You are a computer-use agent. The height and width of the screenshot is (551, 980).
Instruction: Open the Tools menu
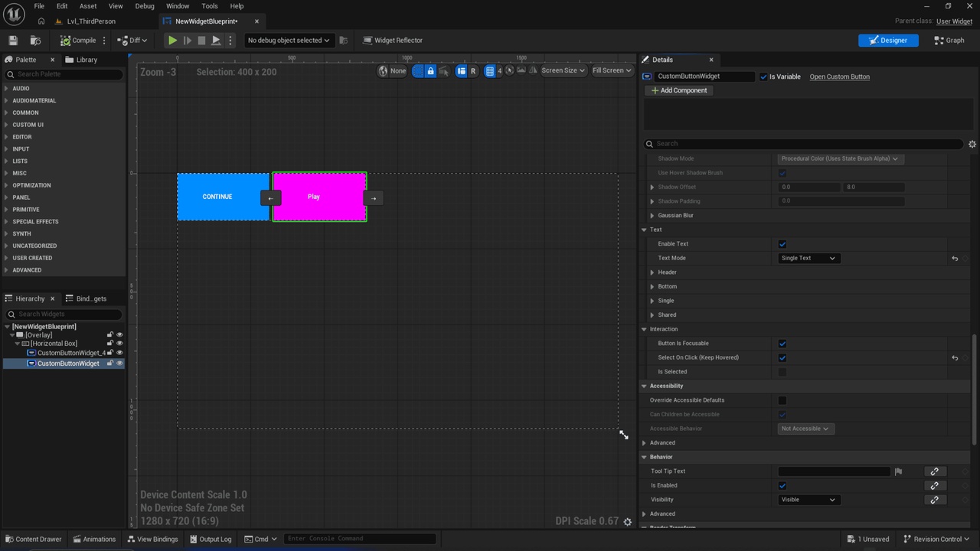click(x=210, y=6)
